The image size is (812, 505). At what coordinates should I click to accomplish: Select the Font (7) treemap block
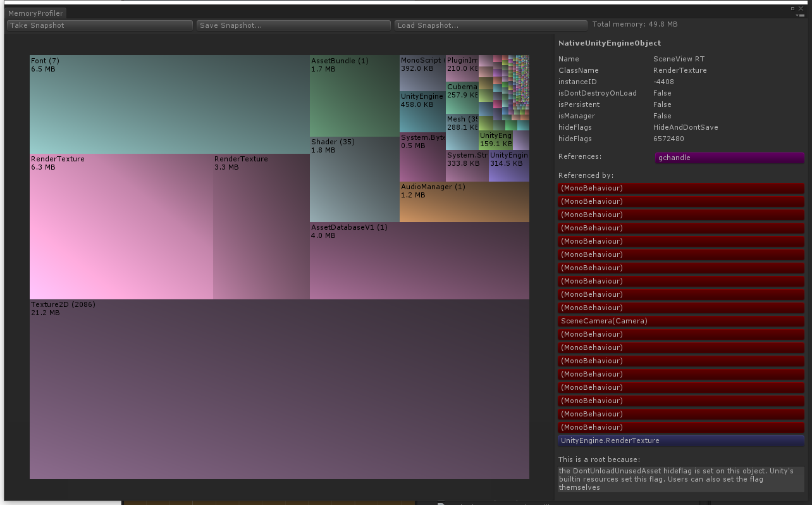tap(169, 104)
